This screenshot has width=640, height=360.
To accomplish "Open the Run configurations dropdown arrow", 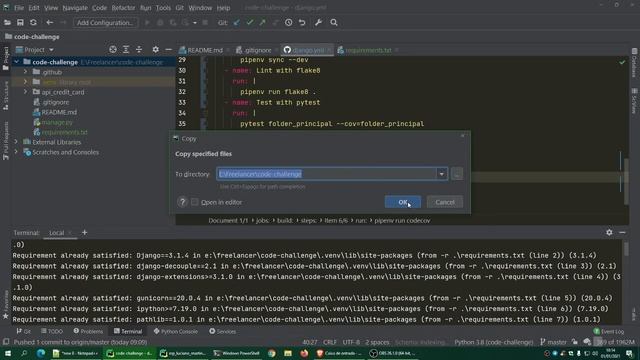I will (x=195, y=22).
